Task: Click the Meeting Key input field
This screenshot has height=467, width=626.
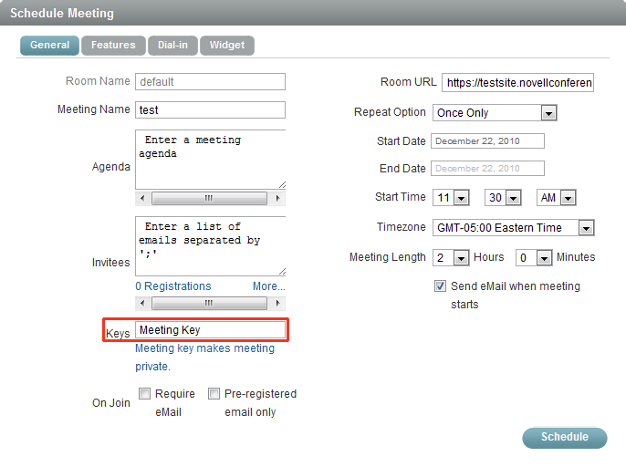Action: coord(210,330)
